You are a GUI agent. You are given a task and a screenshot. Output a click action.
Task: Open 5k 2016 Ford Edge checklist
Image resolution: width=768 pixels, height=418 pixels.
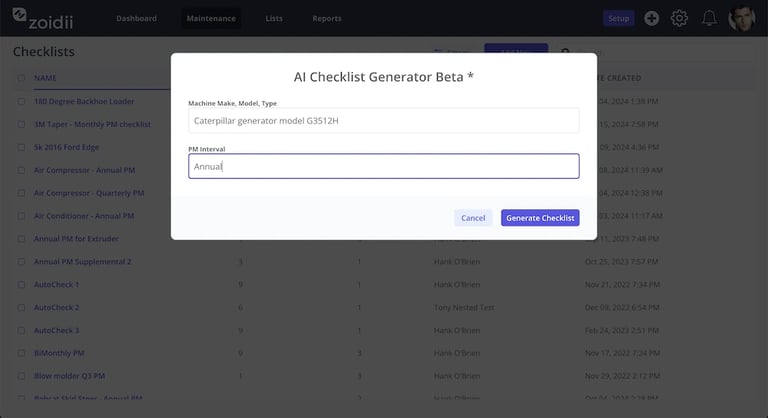point(66,147)
